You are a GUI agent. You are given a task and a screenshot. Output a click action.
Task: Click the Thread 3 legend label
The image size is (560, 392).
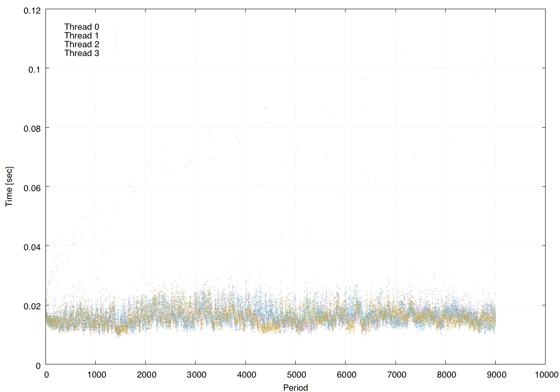pyautogui.click(x=82, y=53)
